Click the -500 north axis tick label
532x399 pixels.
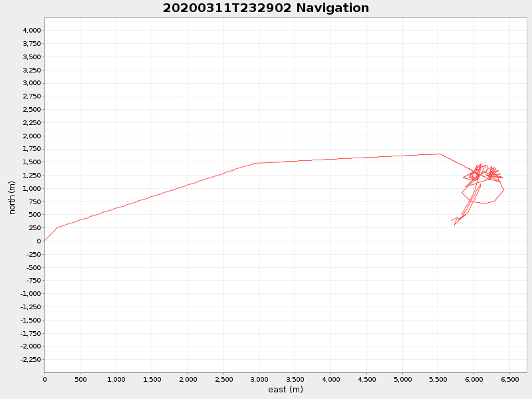pyautogui.click(x=34, y=267)
